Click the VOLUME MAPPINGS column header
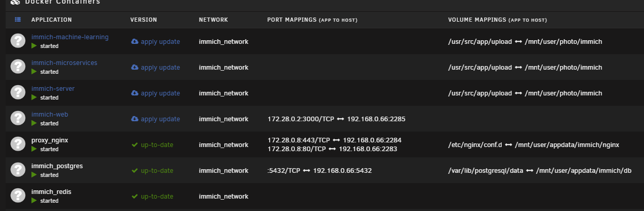 tap(498, 20)
